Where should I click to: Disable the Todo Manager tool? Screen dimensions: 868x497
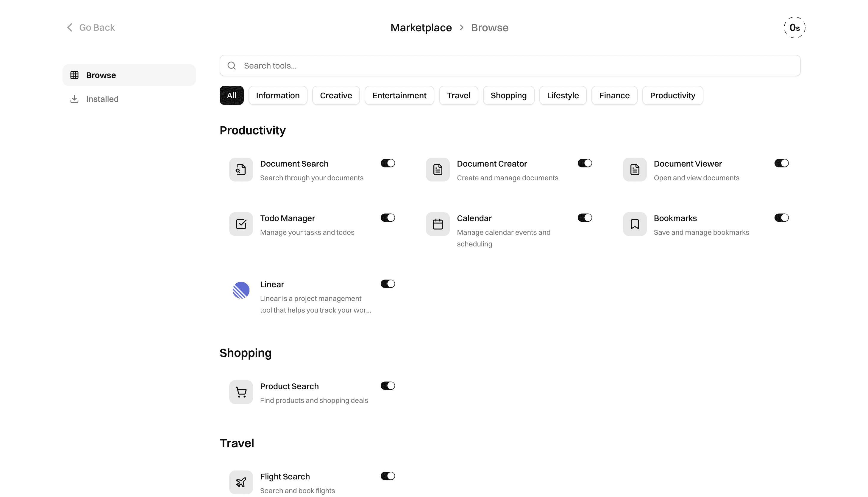tap(388, 218)
